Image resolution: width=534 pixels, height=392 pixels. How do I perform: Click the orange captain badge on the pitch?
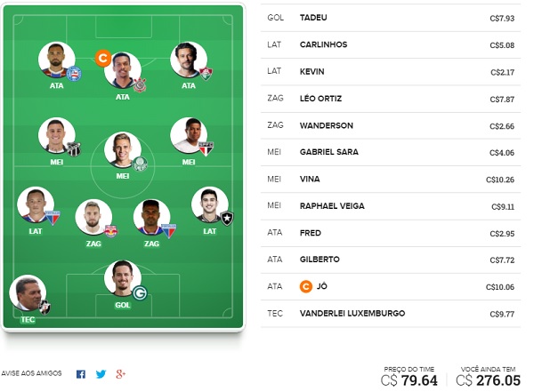coord(103,58)
